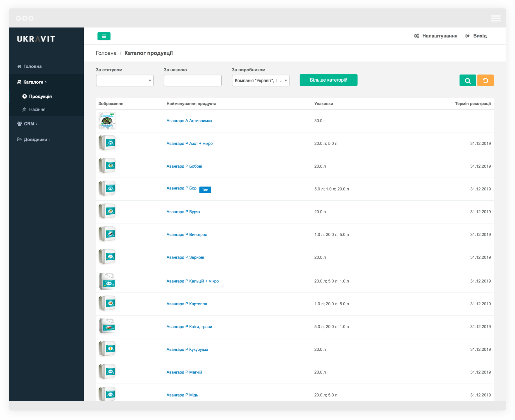
Task: Click the Топ badge
Action: tap(205, 190)
